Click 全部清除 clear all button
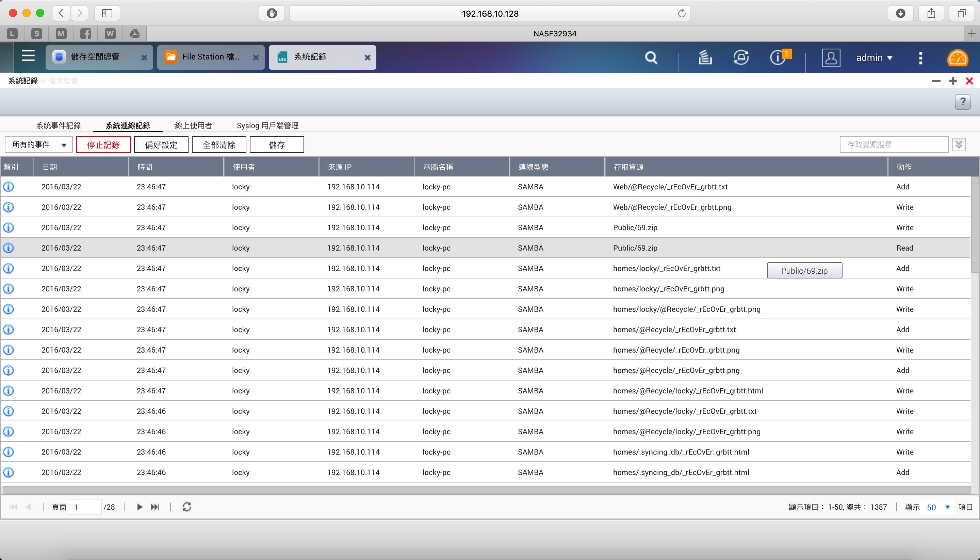 tap(219, 145)
